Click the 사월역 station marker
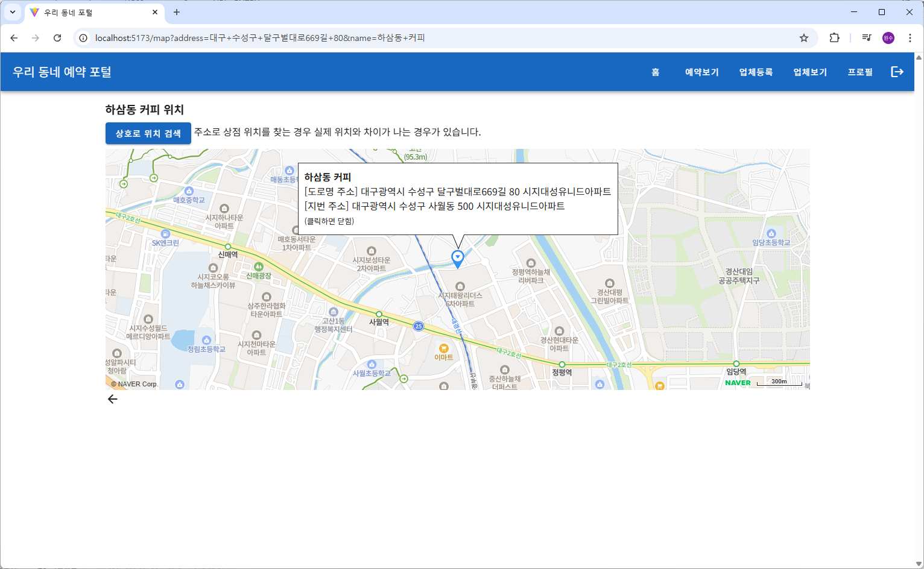Screen dimensions: 924x569 [379, 314]
